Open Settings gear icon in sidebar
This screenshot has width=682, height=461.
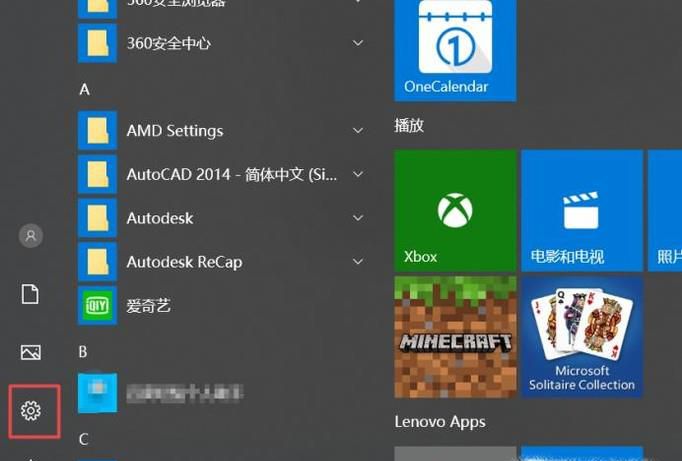(31, 410)
